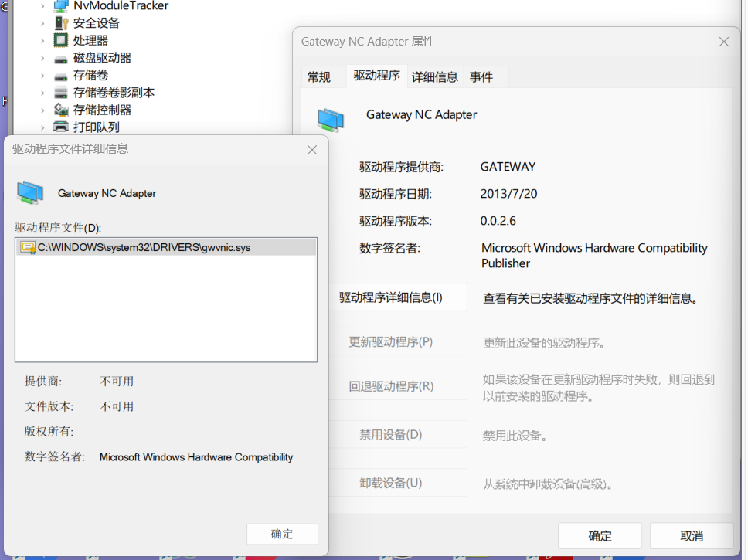The width and height of the screenshot is (748, 560).
Task: Click 驱动程序文件(D): label
Action: pyautogui.click(x=58, y=228)
